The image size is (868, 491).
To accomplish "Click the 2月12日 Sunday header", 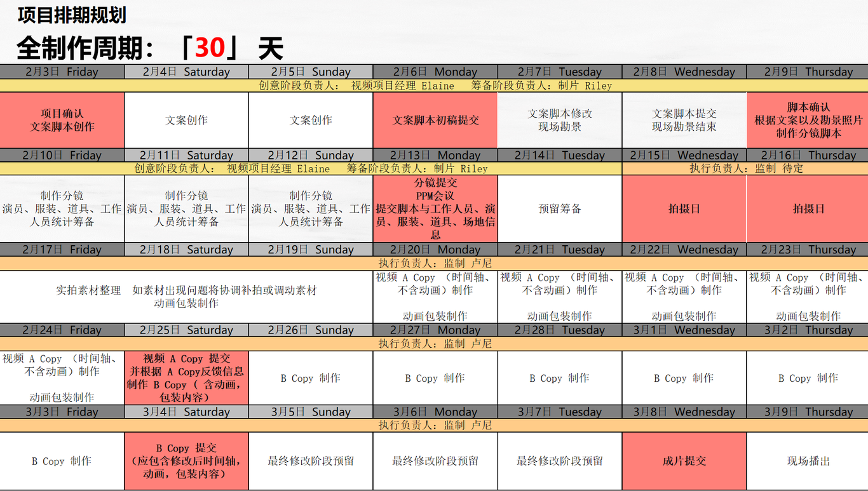I will point(311,155).
